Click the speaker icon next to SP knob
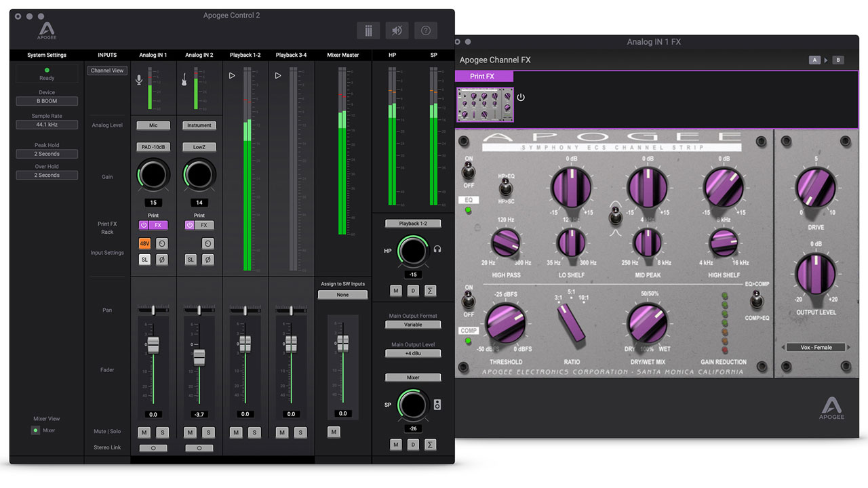The image size is (868, 488). click(x=437, y=405)
